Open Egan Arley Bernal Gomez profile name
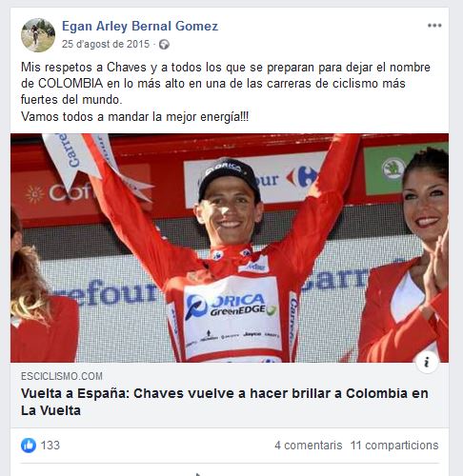This screenshot has height=476, width=463. pos(140,26)
